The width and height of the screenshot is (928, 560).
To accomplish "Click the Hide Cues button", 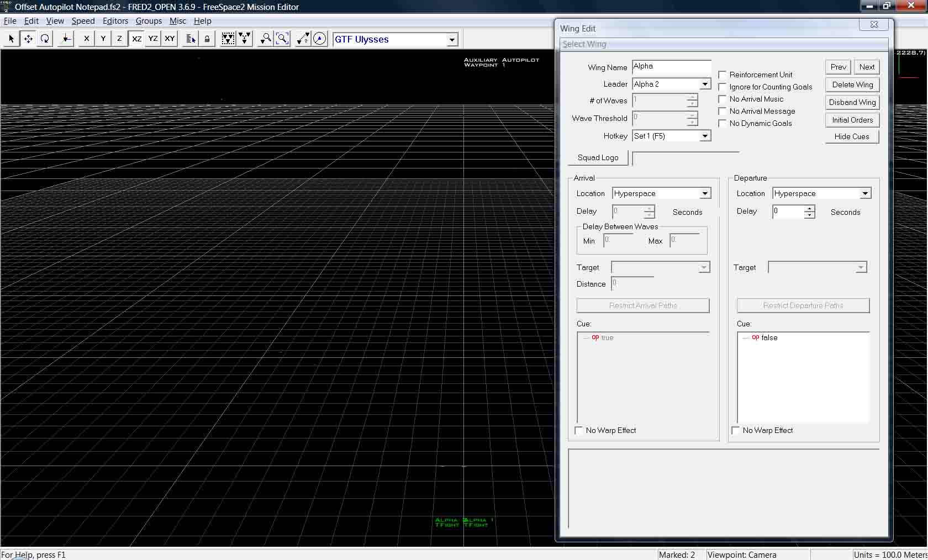I will pyautogui.click(x=852, y=136).
